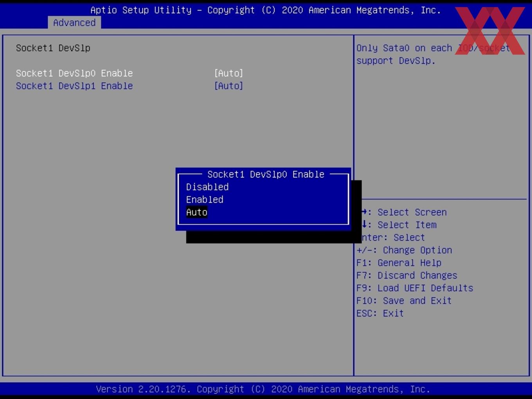This screenshot has height=399, width=532.
Task: Click the Select Item key hint
Action: (x=399, y=225)
